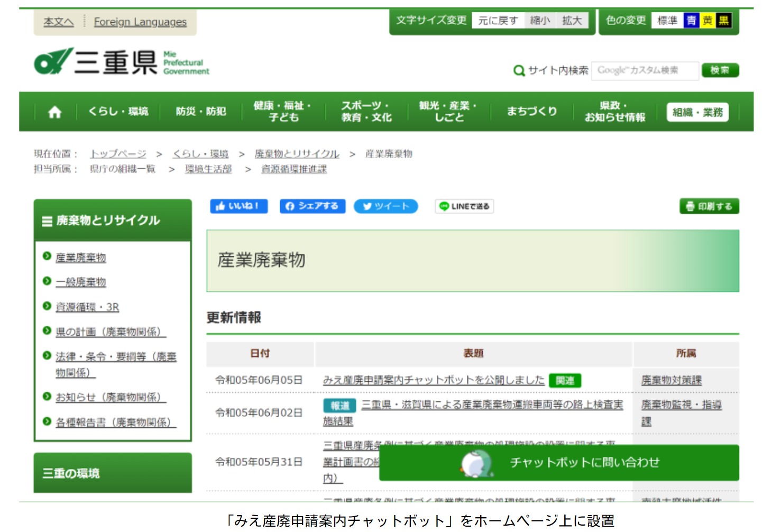Open the 廃棄物対策課 department link
Screen dimensions: 772x532
click(x=672, y=380)
